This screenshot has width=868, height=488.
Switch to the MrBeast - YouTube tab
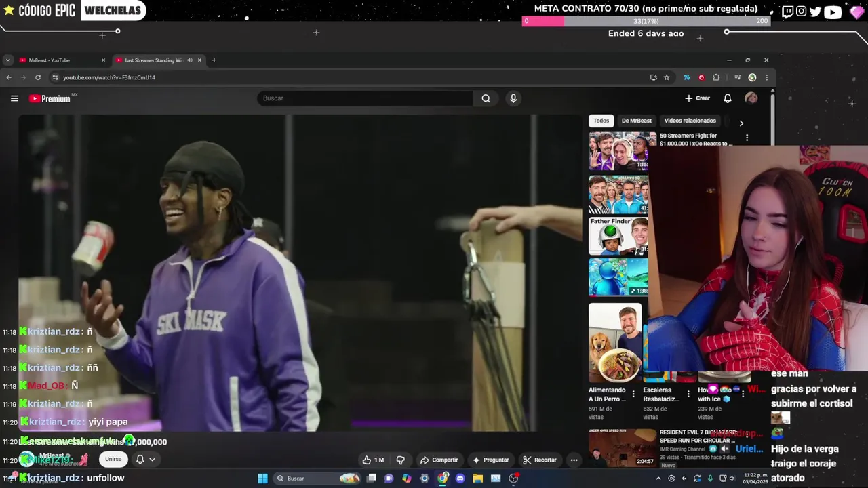62,60
